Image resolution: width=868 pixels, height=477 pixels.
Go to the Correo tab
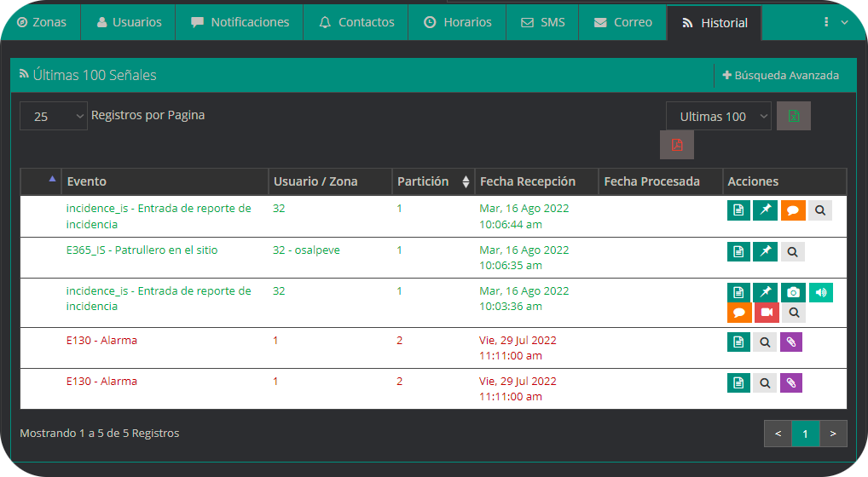[x=622, y=23]
